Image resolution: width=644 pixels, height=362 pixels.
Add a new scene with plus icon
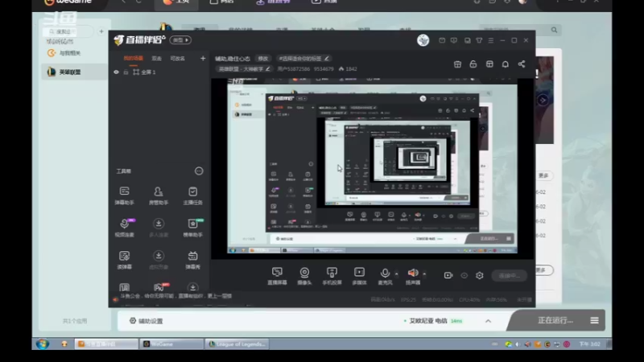coord(203,58)
